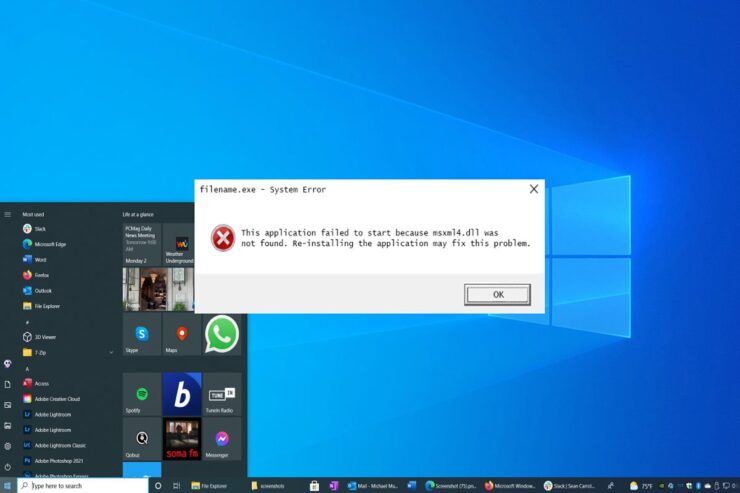
Task: Open the soma fm tile
Action: click(182, 439)
